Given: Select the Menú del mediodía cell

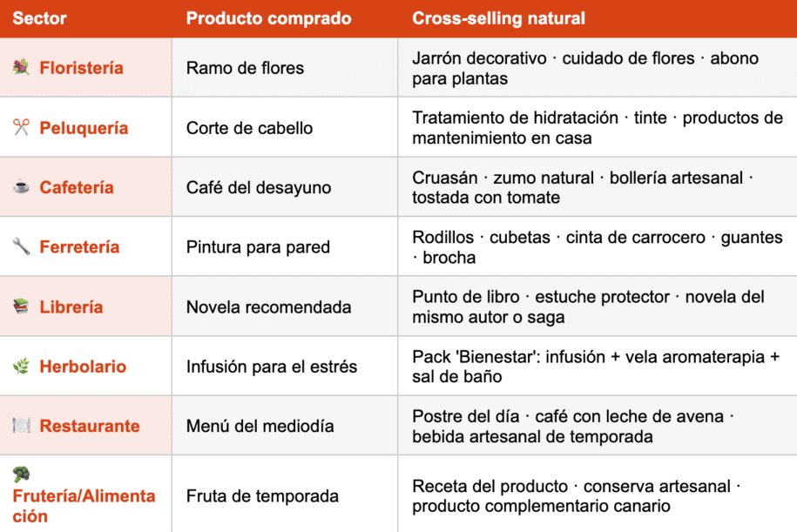Looking at the screenshot, I should 285,425.
